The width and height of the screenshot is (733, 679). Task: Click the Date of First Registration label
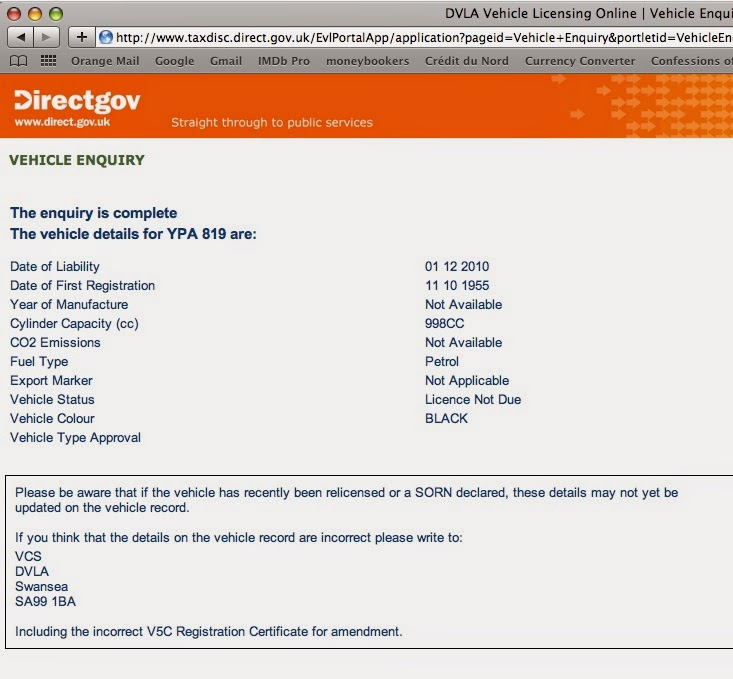click(82, 286)
